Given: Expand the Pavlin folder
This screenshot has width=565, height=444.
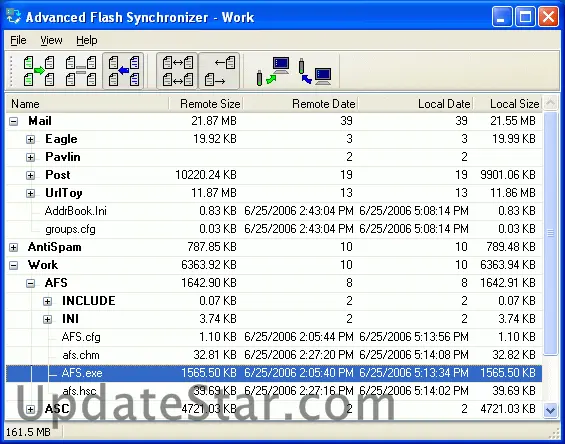Looking at the screenshot, I should point(30,157).
